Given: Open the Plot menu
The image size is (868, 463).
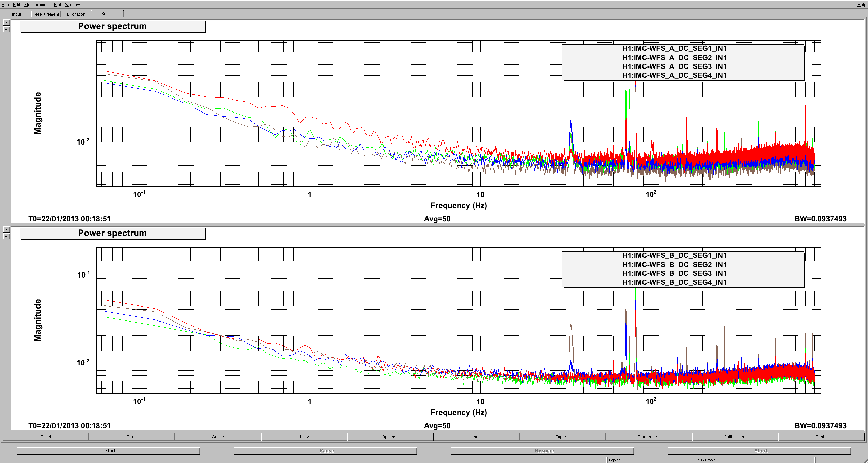Looking at the screenshot, I should [57, 4].
